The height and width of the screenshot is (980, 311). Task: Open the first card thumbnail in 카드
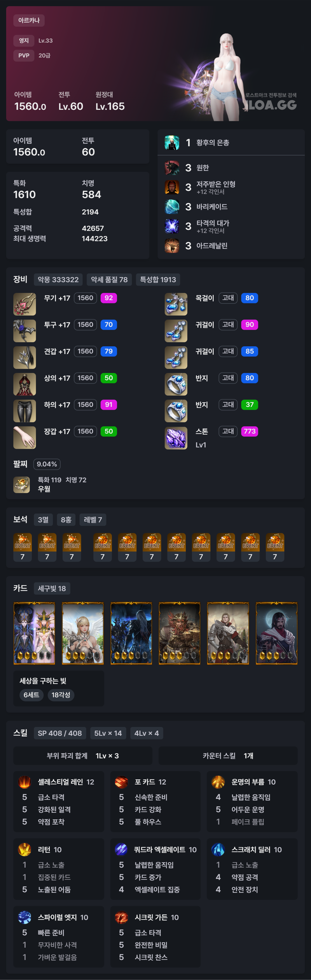pyautogui.click(x=34, y=633)
